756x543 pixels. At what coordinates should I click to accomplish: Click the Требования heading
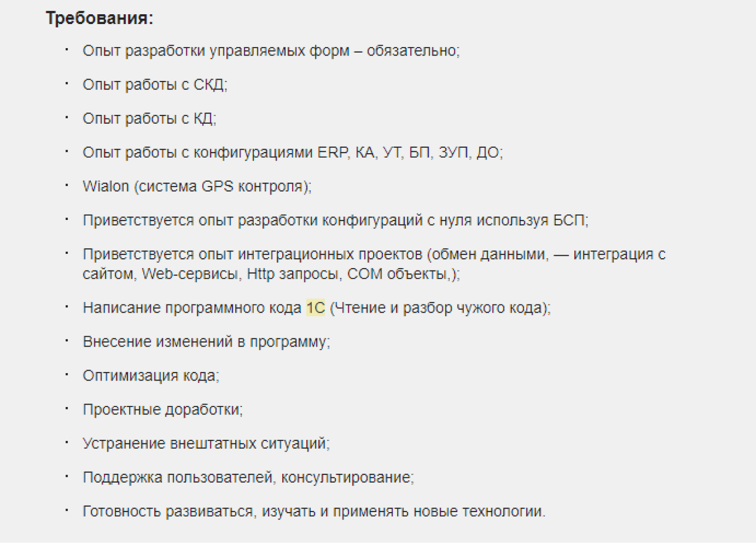100,18
